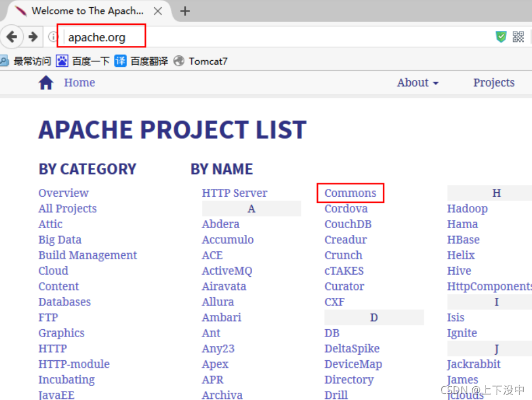This screenshot has height=400, width=532.
Task: Go to the Home link
Action: tap(80, 83)
